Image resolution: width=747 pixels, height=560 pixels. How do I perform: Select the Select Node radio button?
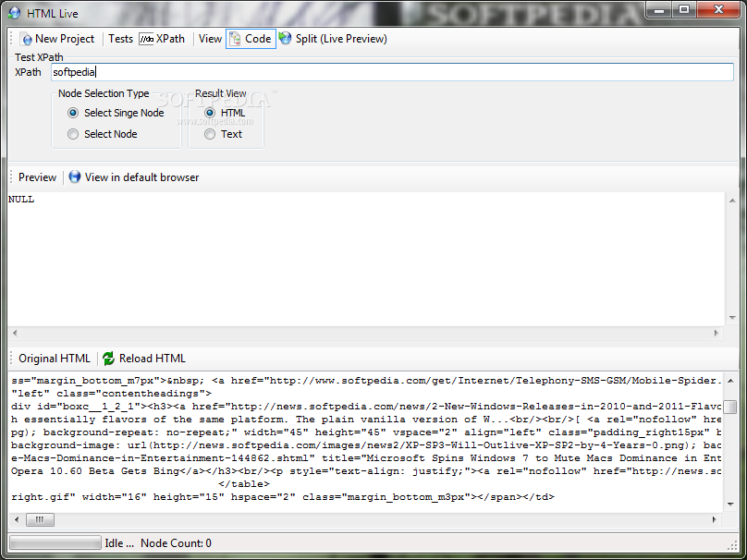pos(73,134)
